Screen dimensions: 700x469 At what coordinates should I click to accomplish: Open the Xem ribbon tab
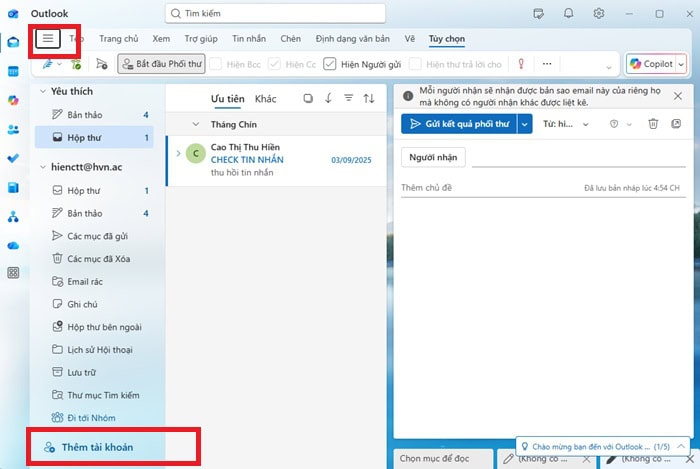pyautogui.click(x=161, y=39)
